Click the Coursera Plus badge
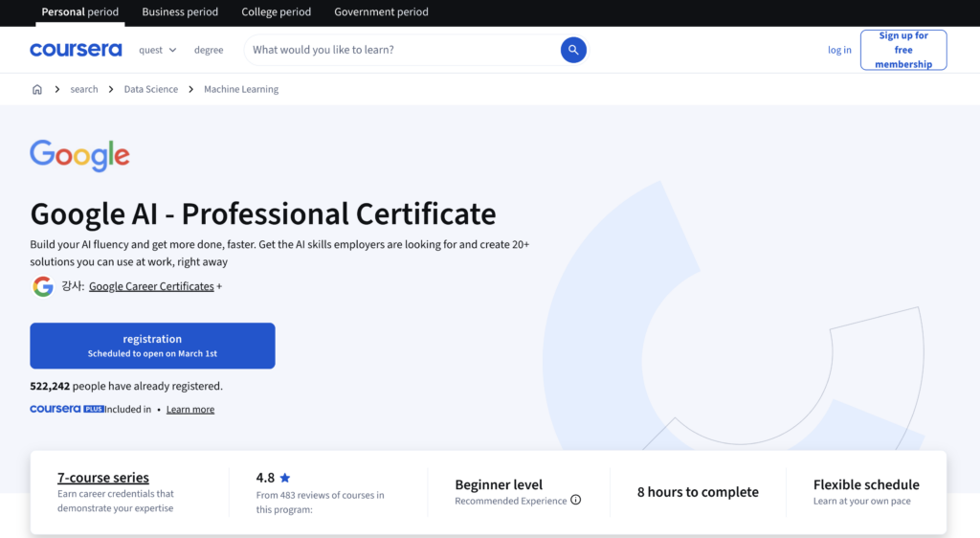This screenshot has height=538, width=980. [67, 409]
